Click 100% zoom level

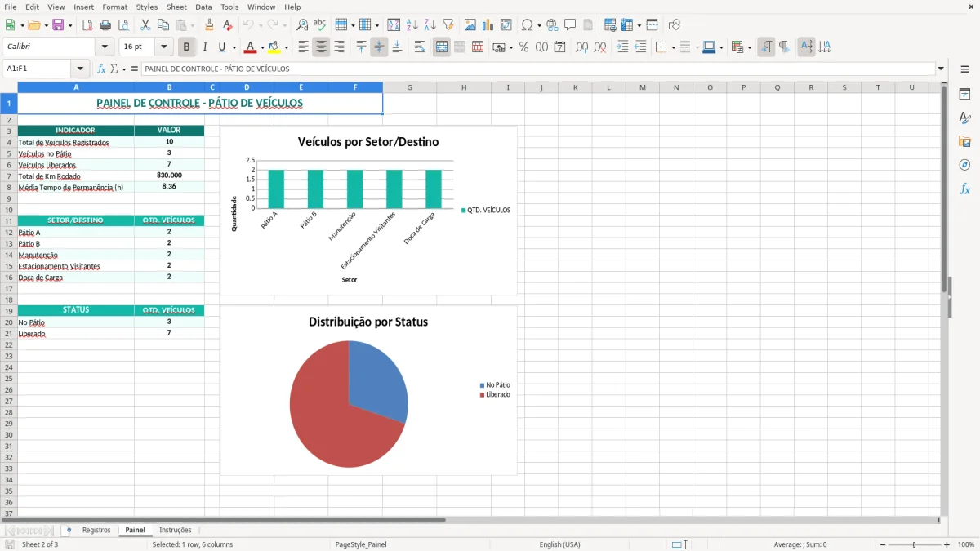tap(966, 544)
